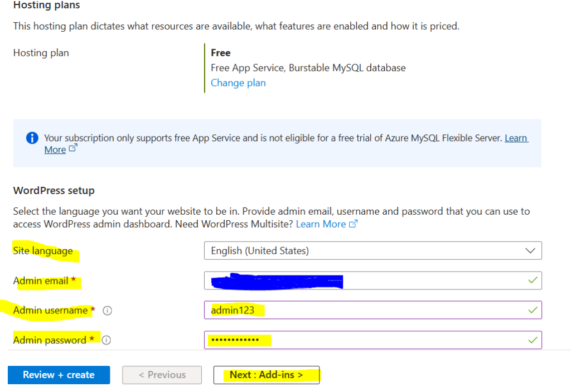Click into the Admin email field

373,280
